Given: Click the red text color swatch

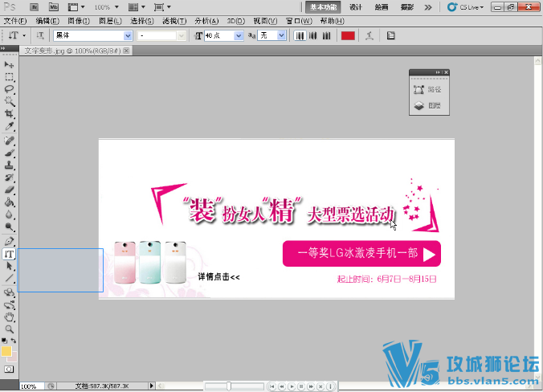Looking at the screenshot, I should pos(348,35).
